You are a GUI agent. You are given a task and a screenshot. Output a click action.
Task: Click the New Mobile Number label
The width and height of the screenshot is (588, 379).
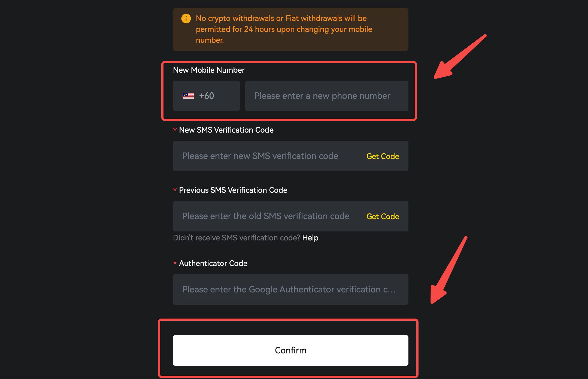pos(209,70)
